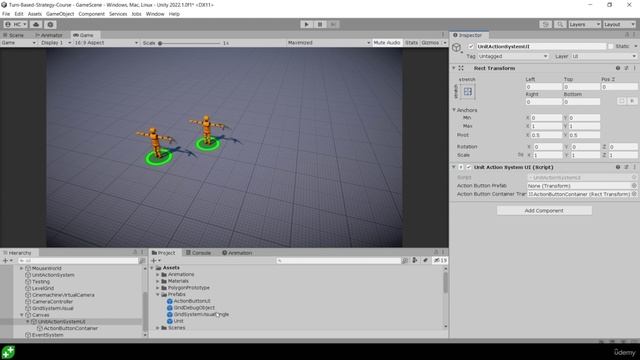The height and width of the screenshot is (360, 640).
Task: Switch to the Scene tab
Action: tap(14, 35)
